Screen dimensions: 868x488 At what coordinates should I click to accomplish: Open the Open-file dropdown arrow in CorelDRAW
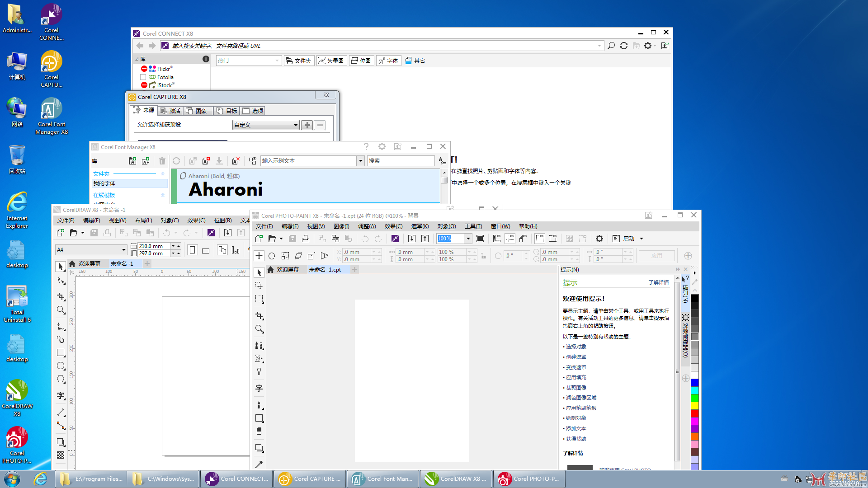(82, 233)
